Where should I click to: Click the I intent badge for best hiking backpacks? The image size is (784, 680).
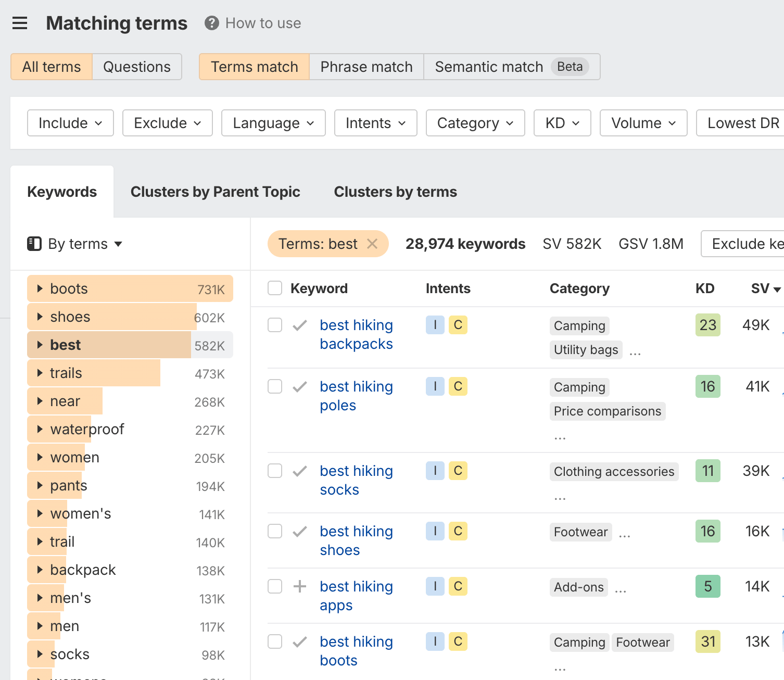coord(435,325)
